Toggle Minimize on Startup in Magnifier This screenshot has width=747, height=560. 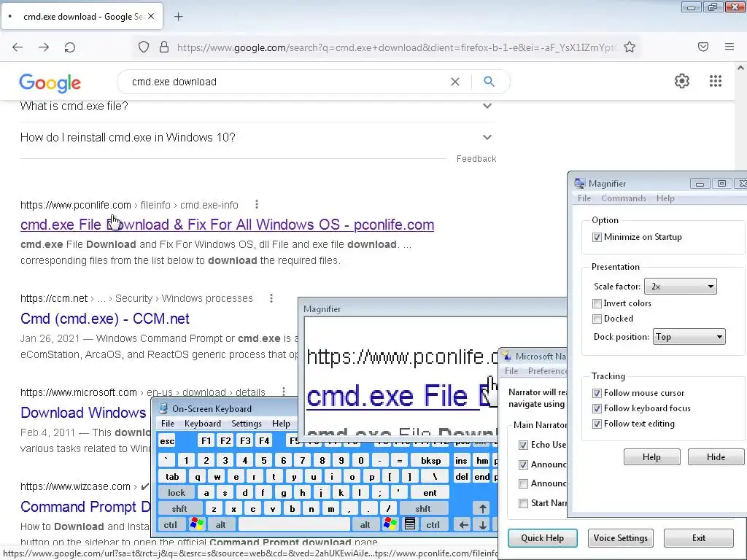pyautogui.click(x=597, y=237)
